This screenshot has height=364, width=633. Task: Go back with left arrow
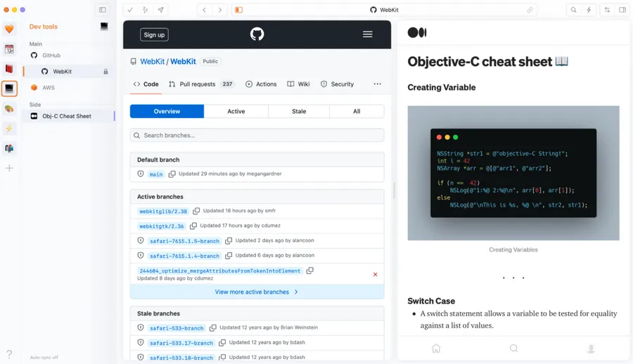point(204,10)
